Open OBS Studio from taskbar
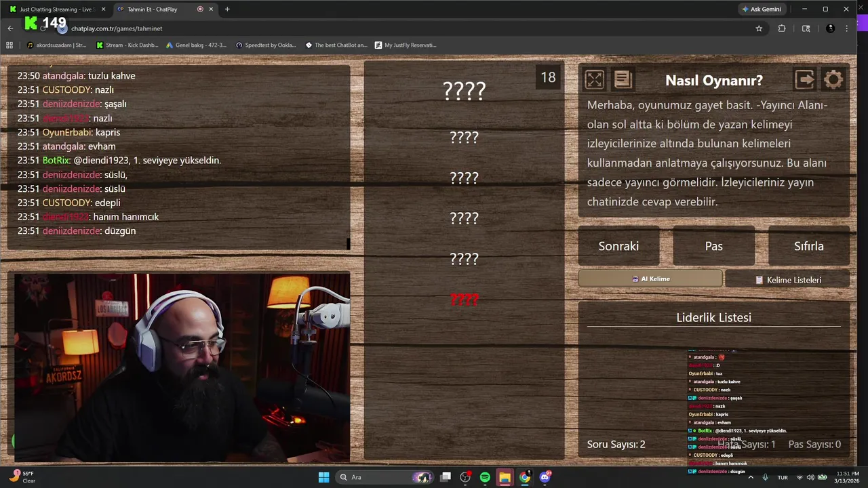This screenshot has width=868, height=488. click(x=465, y=477)
